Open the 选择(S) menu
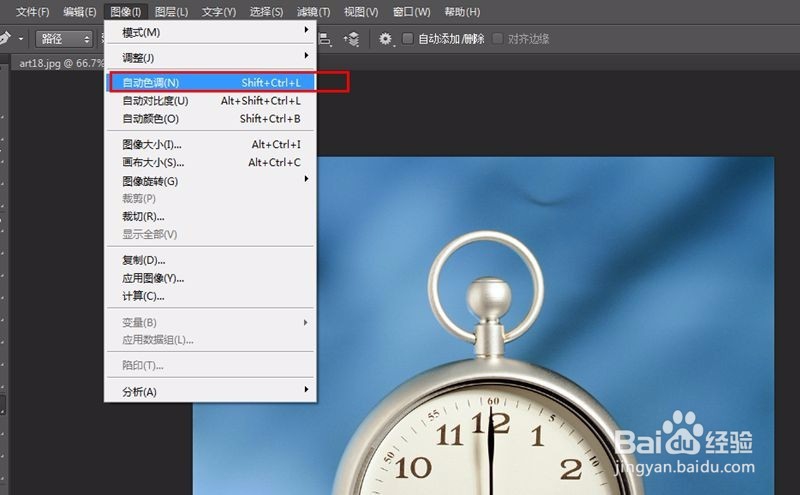The image size is (800, 495). coord(266,11)
